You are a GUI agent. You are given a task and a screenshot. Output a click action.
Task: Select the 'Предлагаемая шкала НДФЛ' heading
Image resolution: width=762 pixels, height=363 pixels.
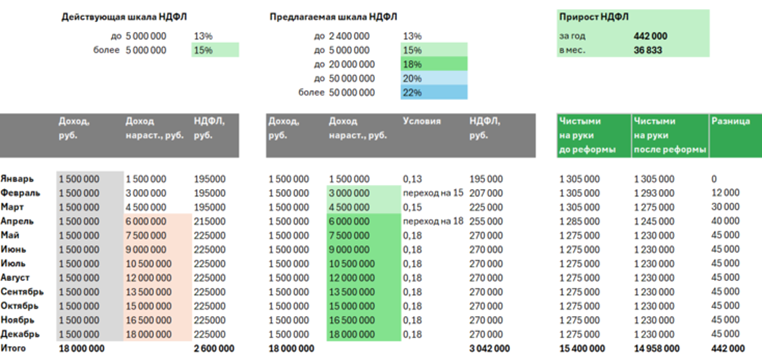[x=333, y=17]
